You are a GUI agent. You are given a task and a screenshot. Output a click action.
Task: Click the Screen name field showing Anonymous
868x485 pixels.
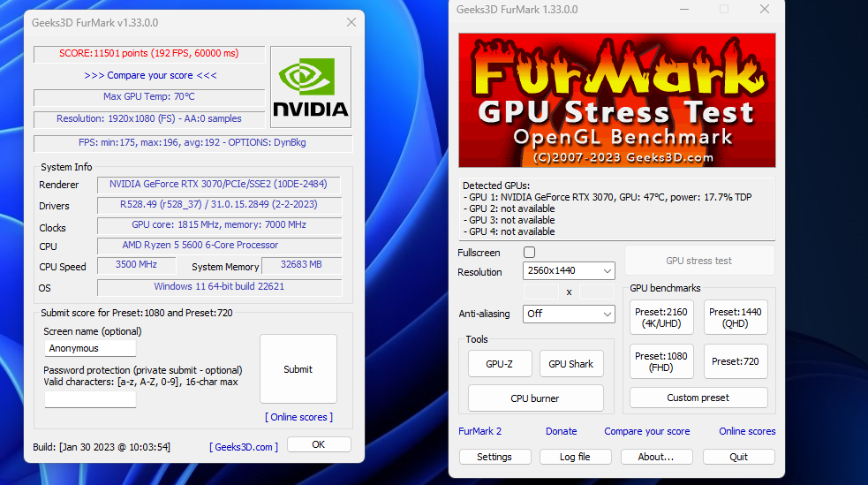click(90, 348)
